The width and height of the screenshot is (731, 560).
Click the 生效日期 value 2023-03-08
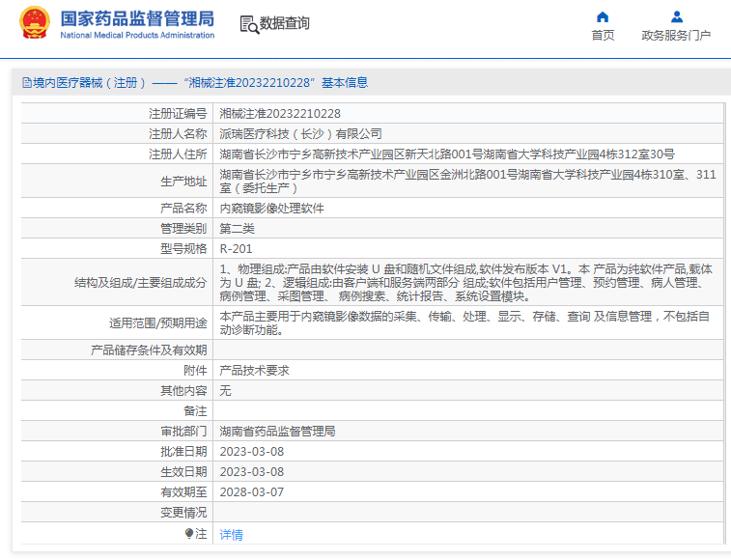252,472
